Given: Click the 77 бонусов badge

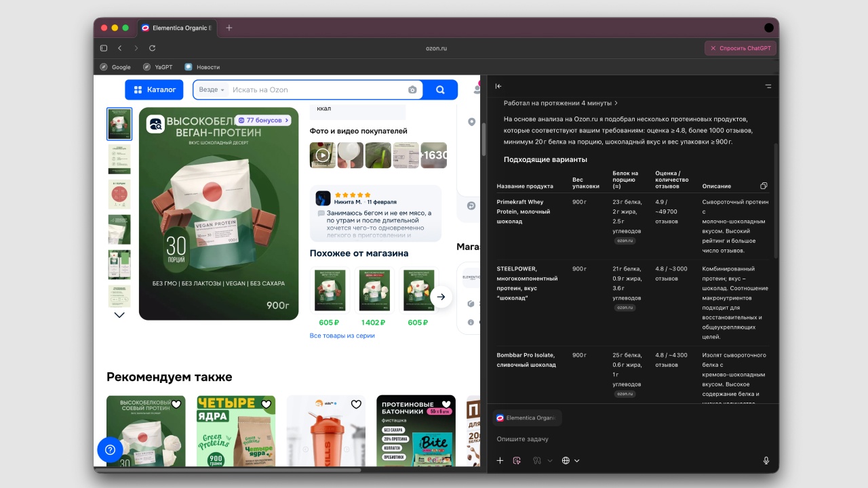Looking at the screenshot, I should click(263, 120).
